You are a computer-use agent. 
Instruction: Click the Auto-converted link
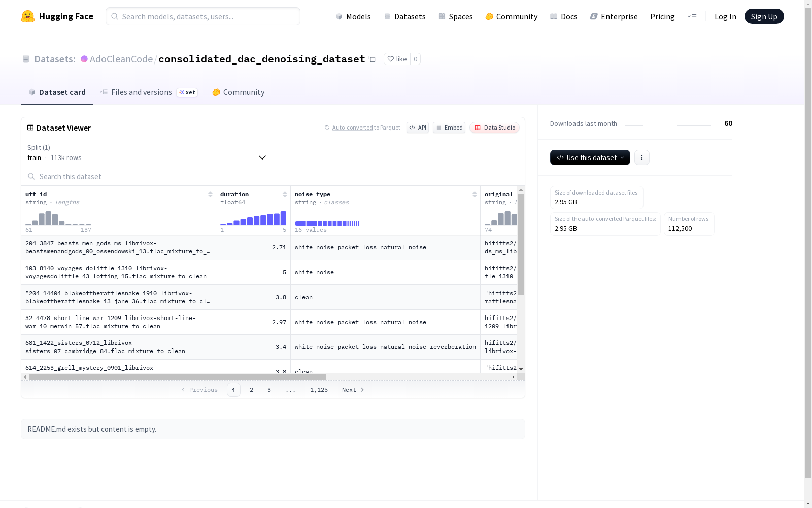pyautogui.click(x=352, y=128)
